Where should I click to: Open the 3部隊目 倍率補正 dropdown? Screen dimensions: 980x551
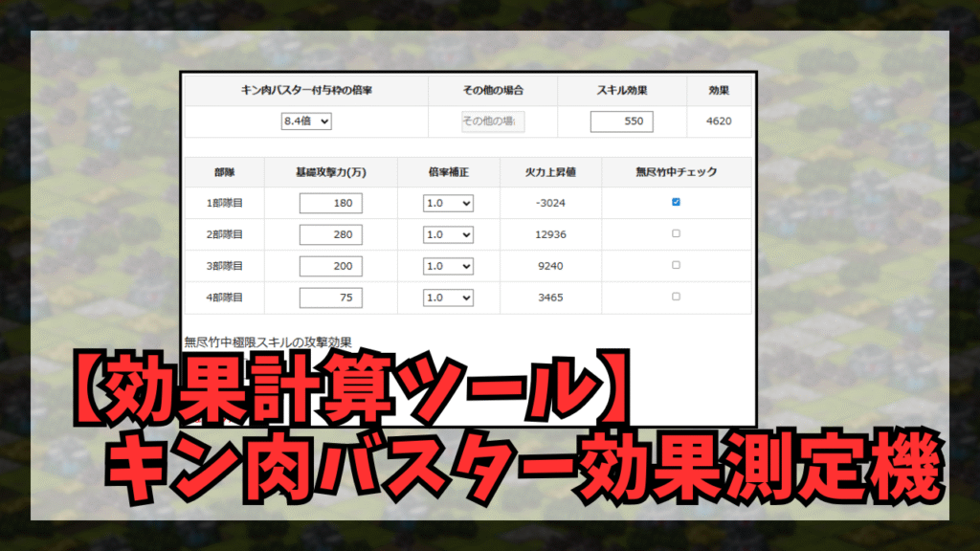448,266
